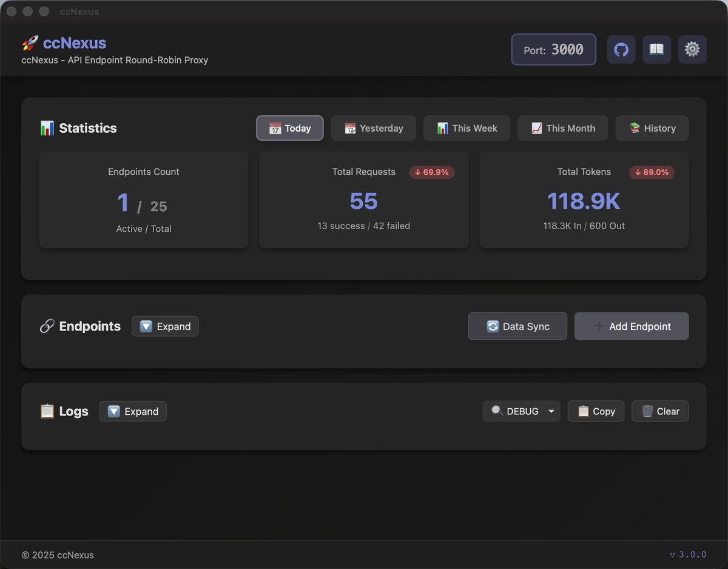728x569 pixels.
Task: Click the Total Requests value 55
Action: (x=364, y=201)
